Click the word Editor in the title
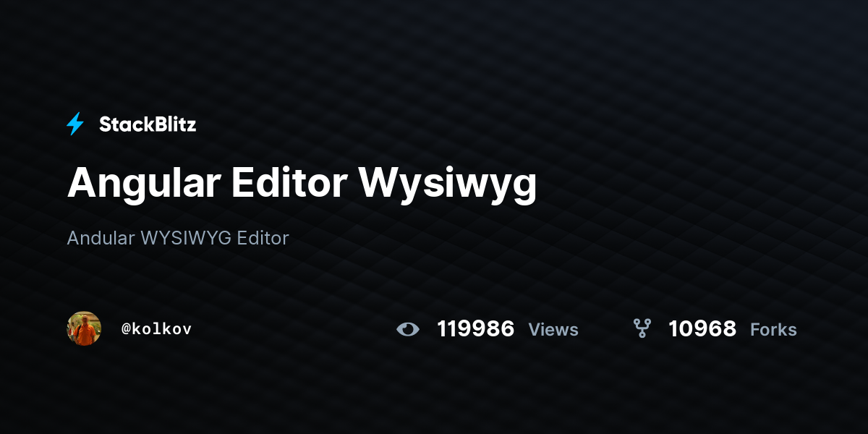Image resolution: width=868 pixels, height=434 pixels. (x=290, y=182)
